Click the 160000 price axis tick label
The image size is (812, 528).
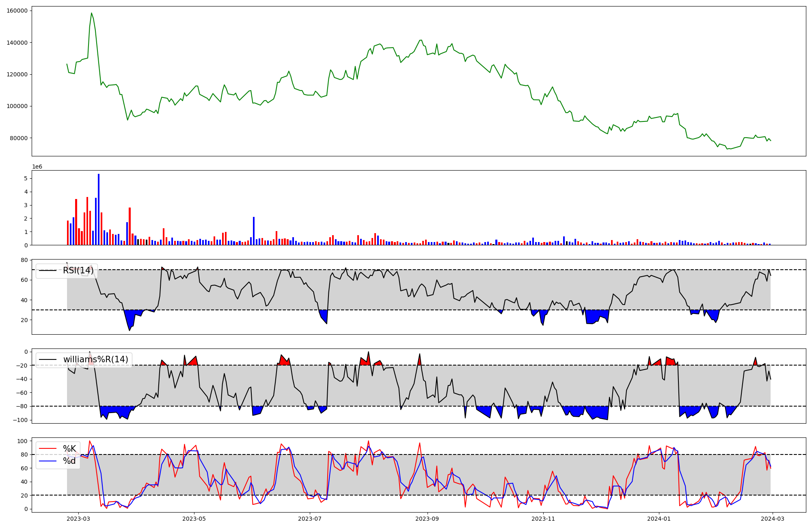click(17, 11)
